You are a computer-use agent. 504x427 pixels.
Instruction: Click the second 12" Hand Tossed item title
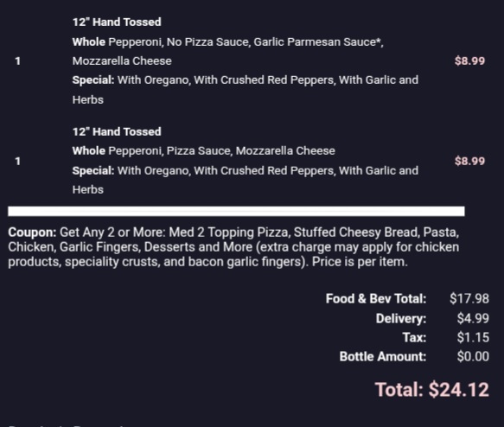tap(117, 131)
